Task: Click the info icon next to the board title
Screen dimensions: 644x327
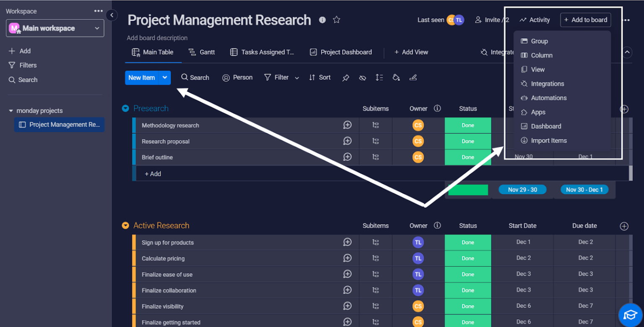Action: pyautogui.click(x=322, y=20)
